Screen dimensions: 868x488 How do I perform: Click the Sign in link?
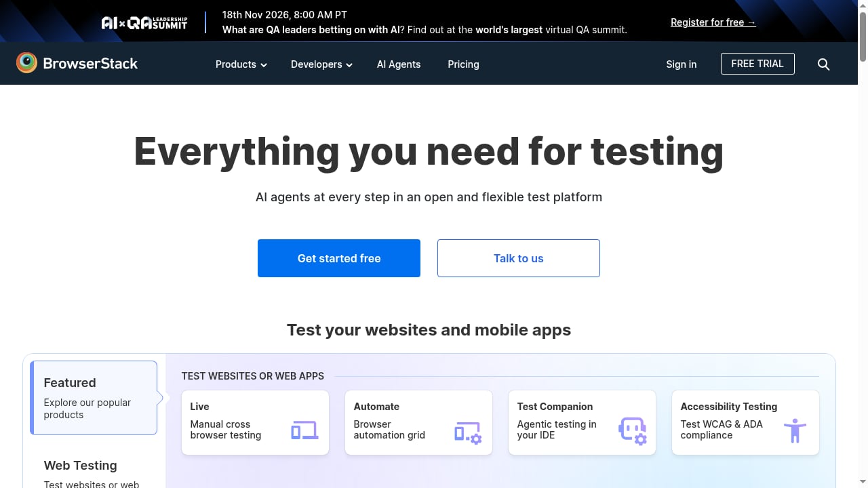(681, 64)
